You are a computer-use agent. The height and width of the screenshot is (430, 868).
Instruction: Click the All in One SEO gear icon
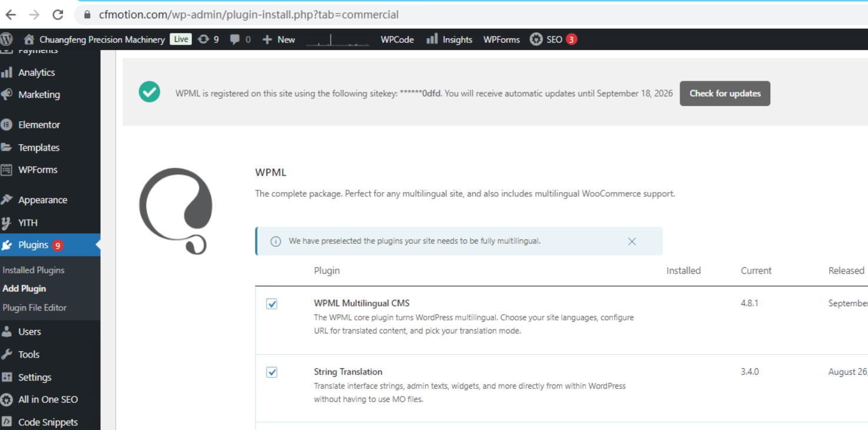click(6, 399)
